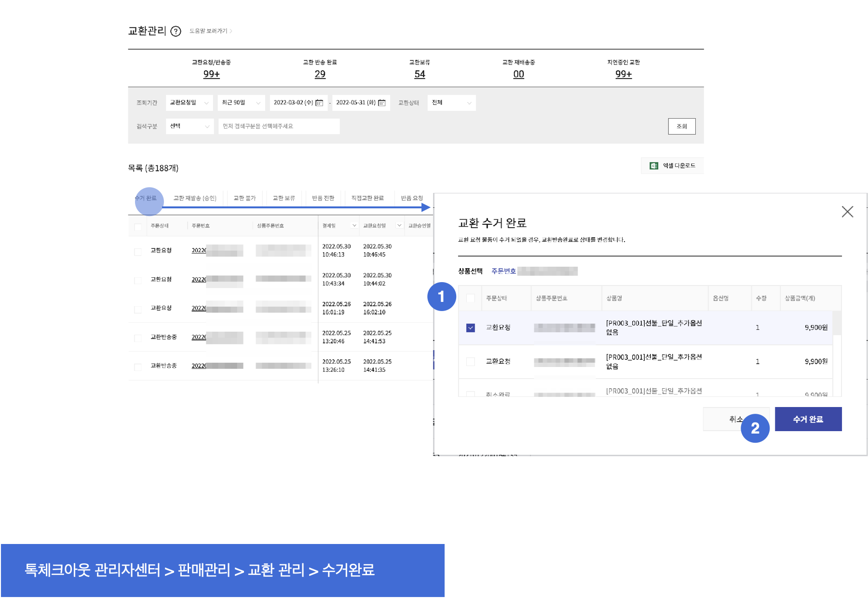Screen dimensions: 868x598
Task: Close the 교환 수거 완료 dialog
Action: [847, 212]
